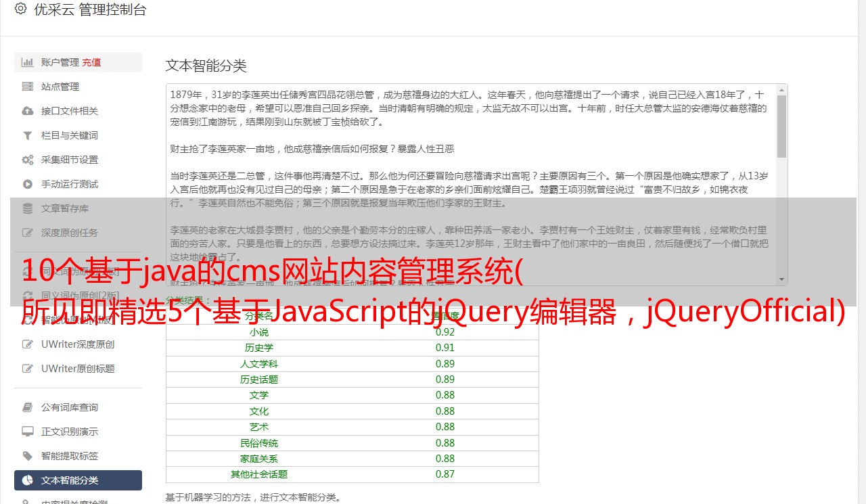Click the book icon for 公有词库查询

click(x=28, y=407)
